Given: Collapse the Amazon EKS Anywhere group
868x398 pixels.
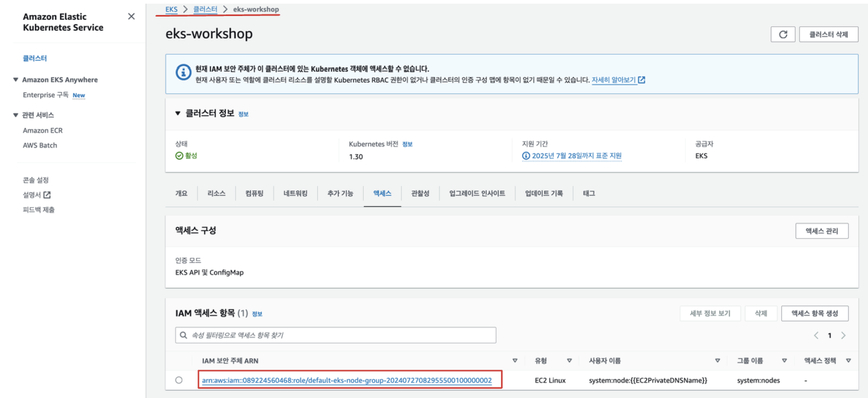Looking at the screenshot, I should click(x=16, y=80).
